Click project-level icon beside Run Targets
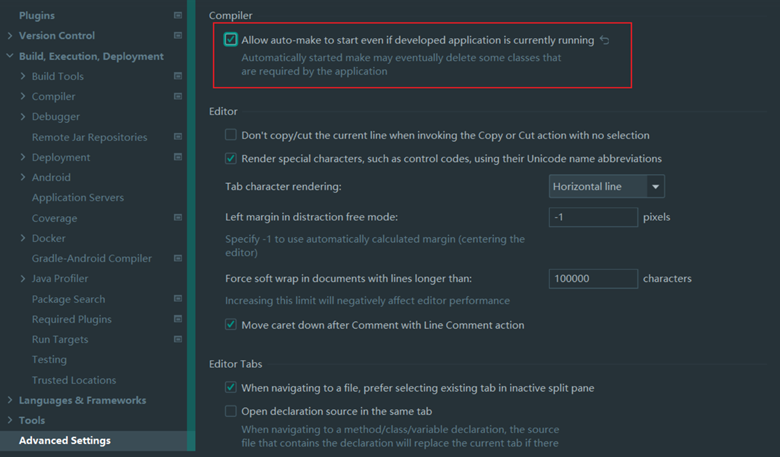The image size is (780, 457). click(178, 340)
